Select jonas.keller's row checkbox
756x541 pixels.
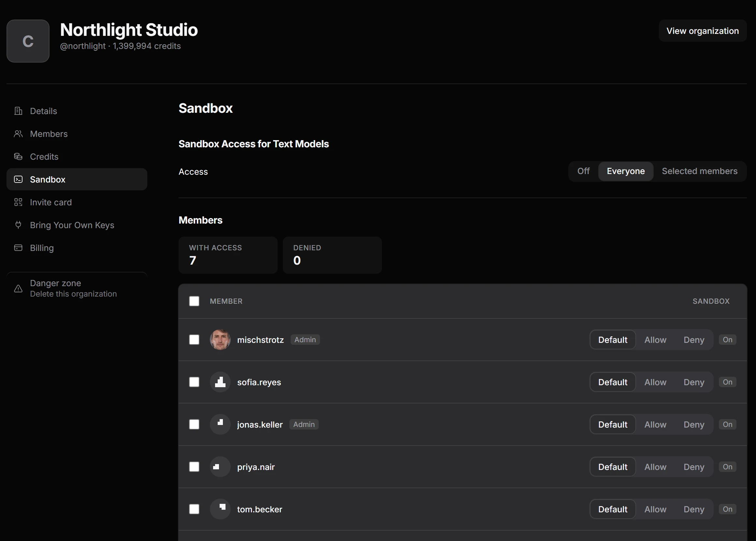tap(194, 424)
